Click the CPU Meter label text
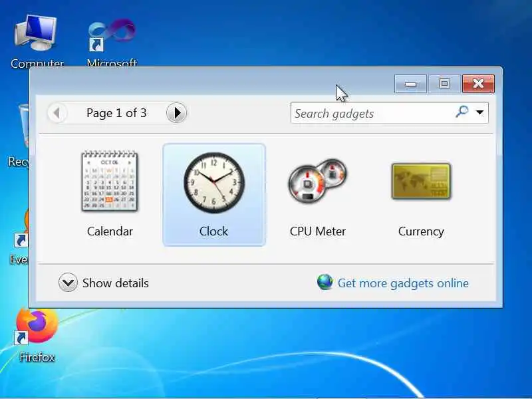 (x=318, y=231)
